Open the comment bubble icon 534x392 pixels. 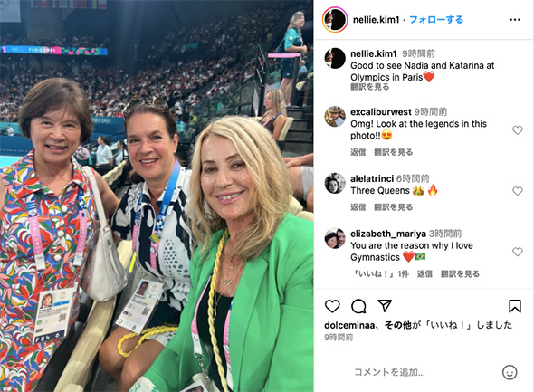(358, 306)
